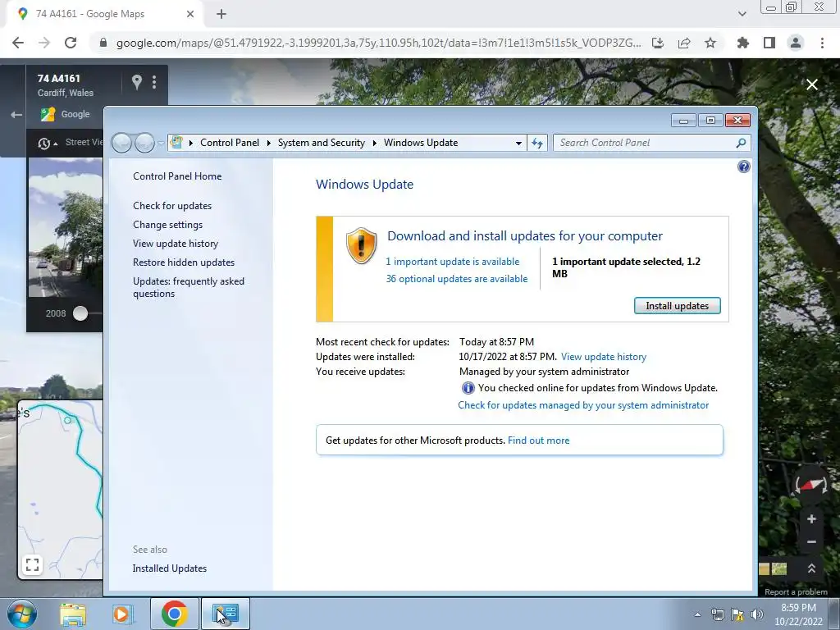Viewport: 840px width, 630px height.
Task: Expand the System and Security breadcrumb arrow
Action: click(374, 143)
